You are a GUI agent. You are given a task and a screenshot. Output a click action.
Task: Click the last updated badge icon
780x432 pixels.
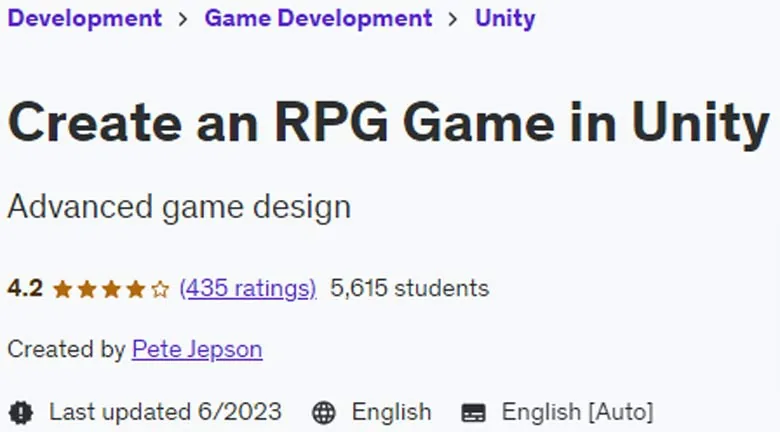(x=21, y=413)
